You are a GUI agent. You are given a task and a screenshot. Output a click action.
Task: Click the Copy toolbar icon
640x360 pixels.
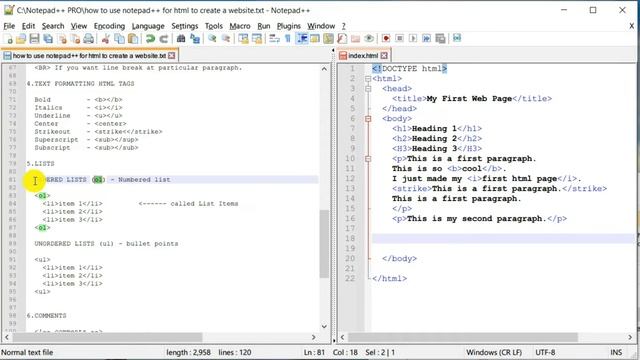coord(119,39)
